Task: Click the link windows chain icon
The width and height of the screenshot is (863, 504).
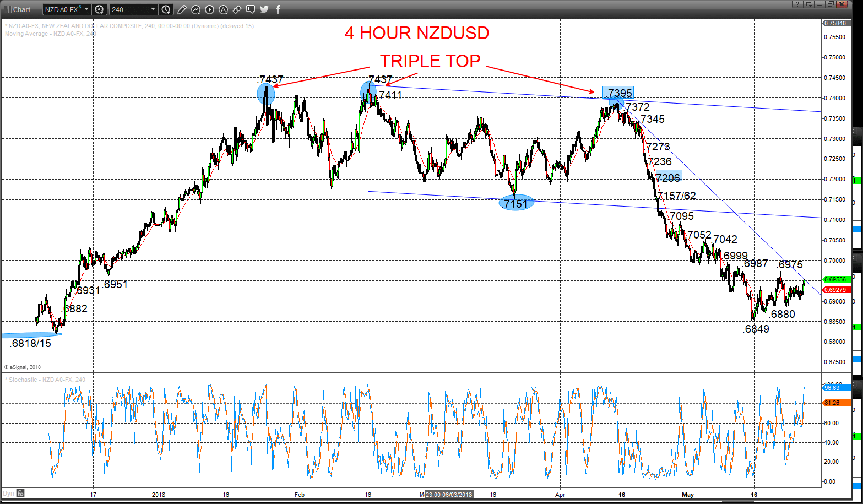Action: click(237, 9)
